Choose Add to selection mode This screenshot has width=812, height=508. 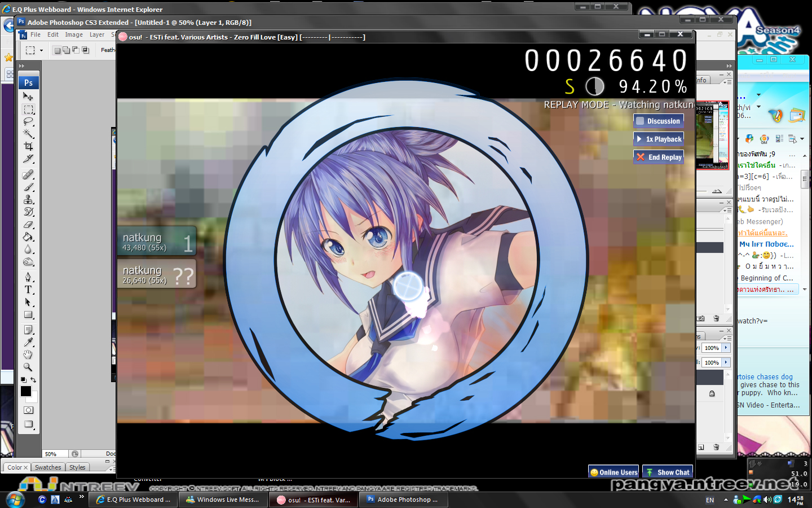click(67, 50)
